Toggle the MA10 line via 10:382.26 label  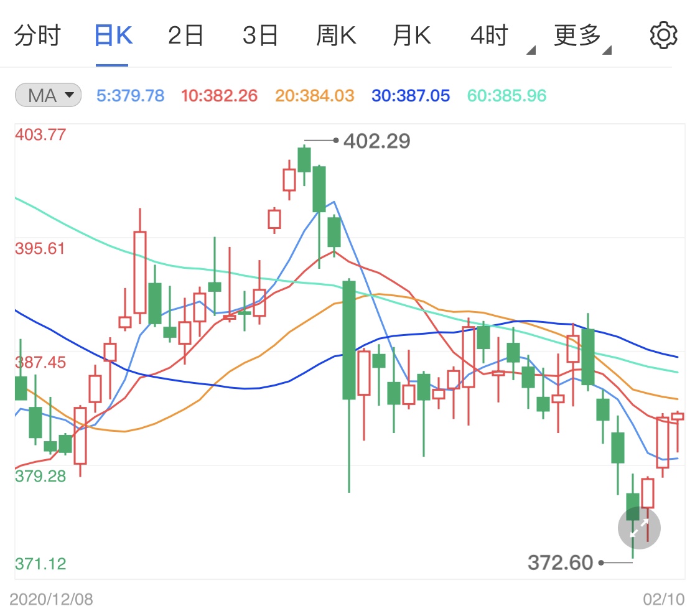[x=219, y=95]
